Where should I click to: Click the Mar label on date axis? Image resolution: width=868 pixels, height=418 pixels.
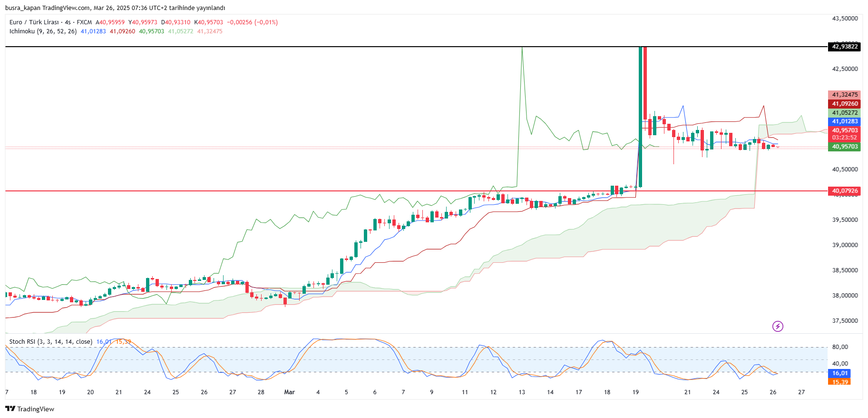point(289,392)
